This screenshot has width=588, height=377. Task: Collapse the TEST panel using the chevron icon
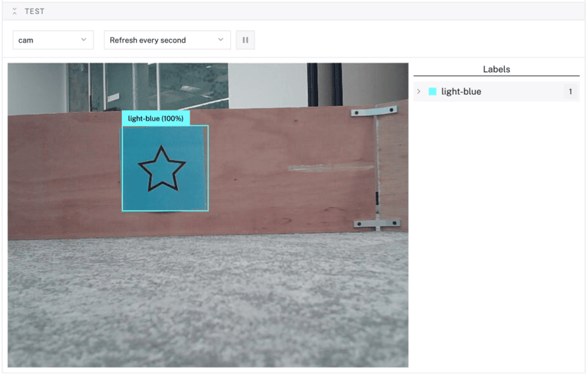14,11
